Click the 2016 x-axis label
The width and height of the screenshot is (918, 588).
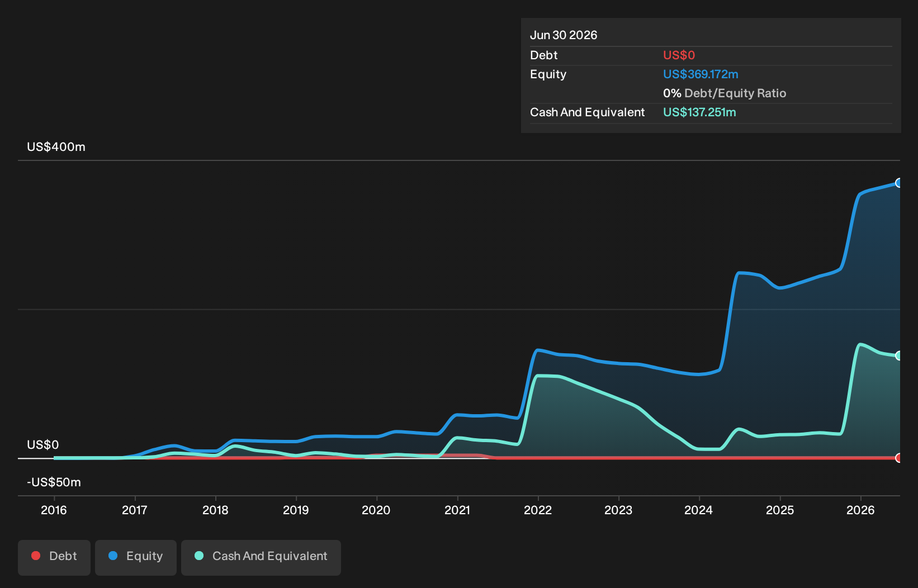click(x=54, y=510)
